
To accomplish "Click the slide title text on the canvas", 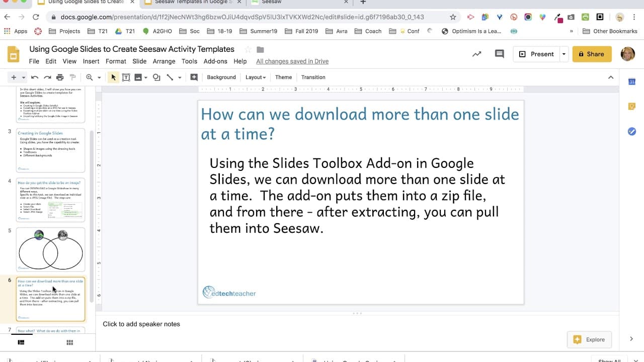I will coord(360,124).
